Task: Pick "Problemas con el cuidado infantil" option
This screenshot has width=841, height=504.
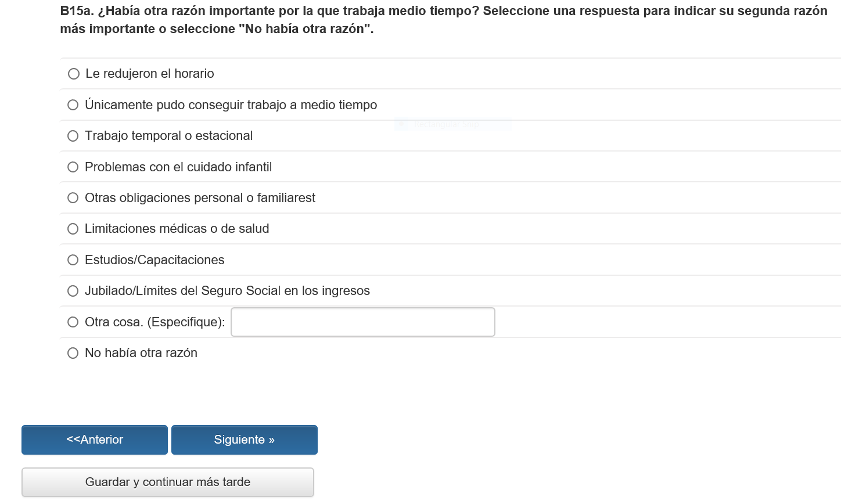Action: pos(73,167)
